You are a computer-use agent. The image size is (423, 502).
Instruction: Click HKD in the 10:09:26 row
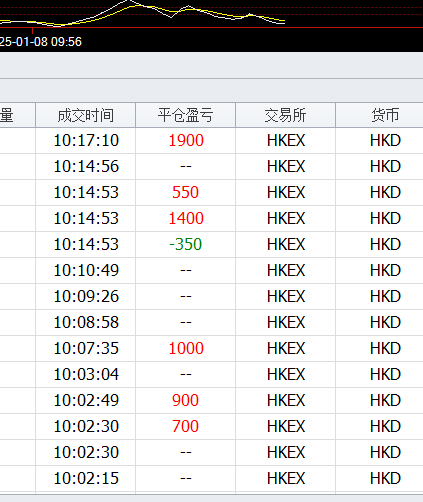pyautogui.click(x=385, y=296)
